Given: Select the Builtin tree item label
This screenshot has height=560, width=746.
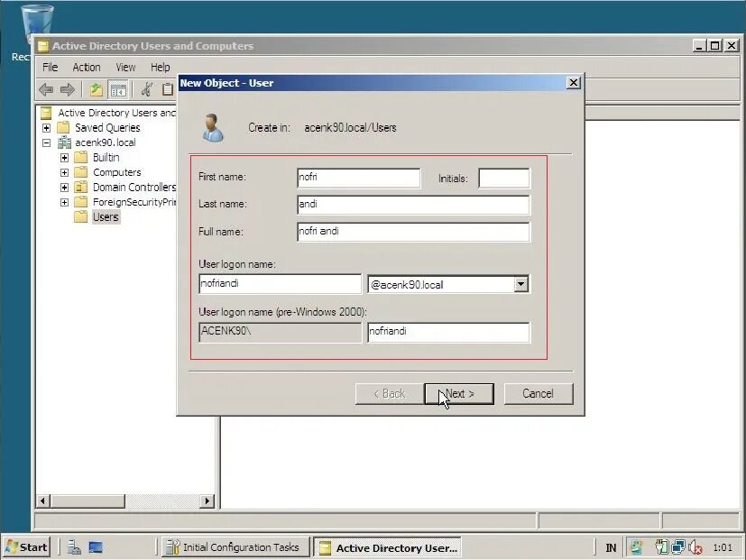Looking at the screenshot, I should point(106,158).
